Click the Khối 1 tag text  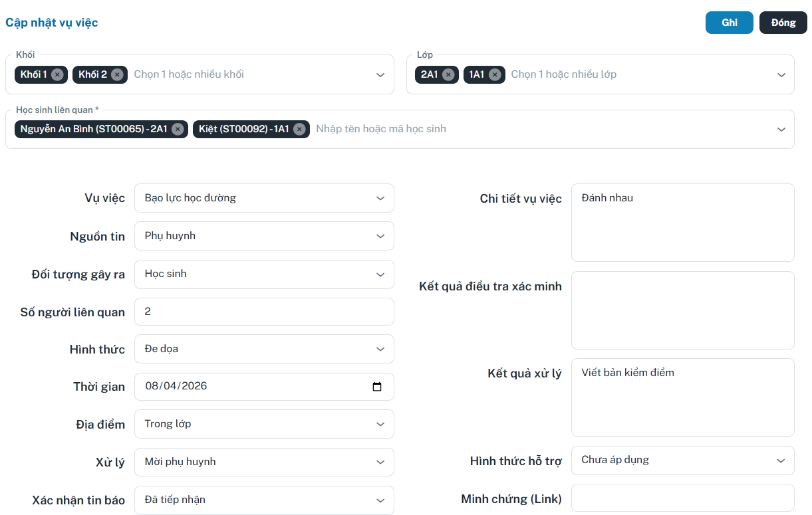coord(34,74)
